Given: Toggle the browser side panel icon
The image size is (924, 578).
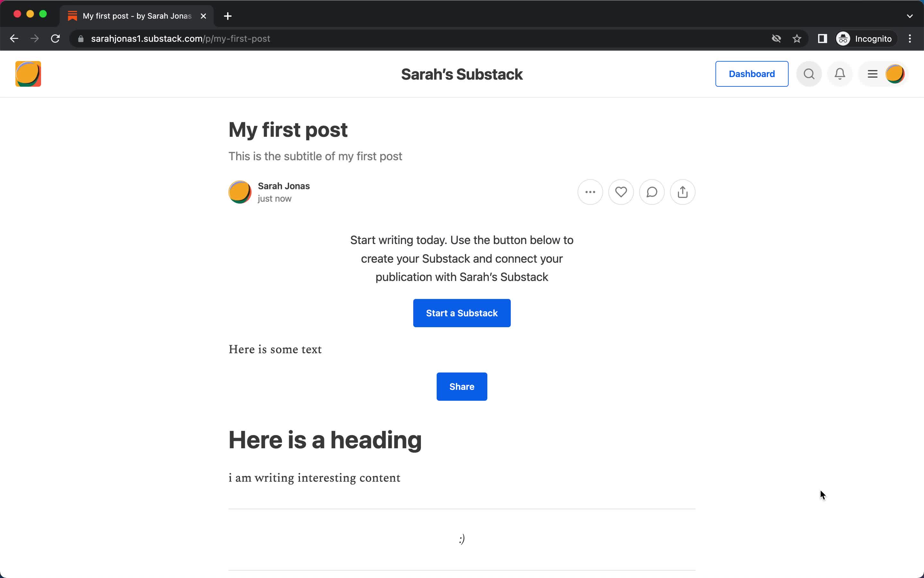Looking at the screenshot, I should point(822,39).
